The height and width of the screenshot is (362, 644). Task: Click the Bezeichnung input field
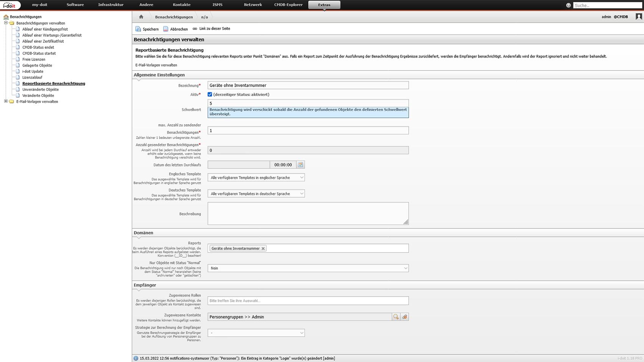(308, 85)
